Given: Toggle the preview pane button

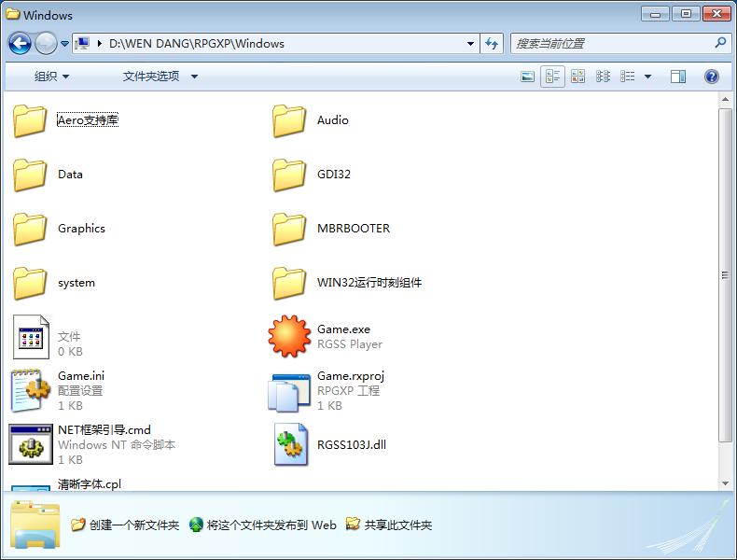Looking at the screenshot, I should pyautogui.click(x=678, y=77).
